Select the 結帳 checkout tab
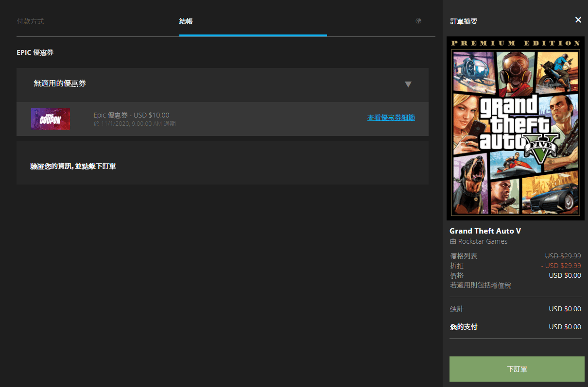Screen dimensions: 588x387 tap(186, 21)
